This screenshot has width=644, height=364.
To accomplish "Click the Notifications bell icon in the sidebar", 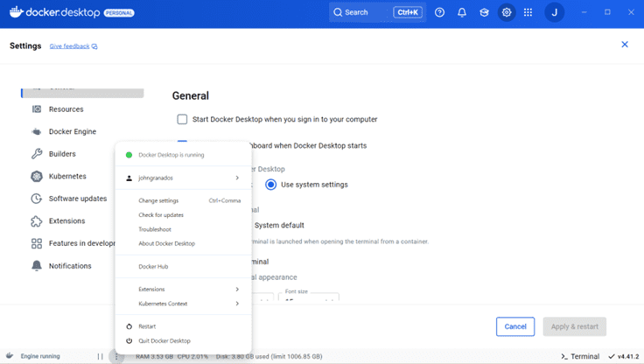I will click(x=37, y=266).
